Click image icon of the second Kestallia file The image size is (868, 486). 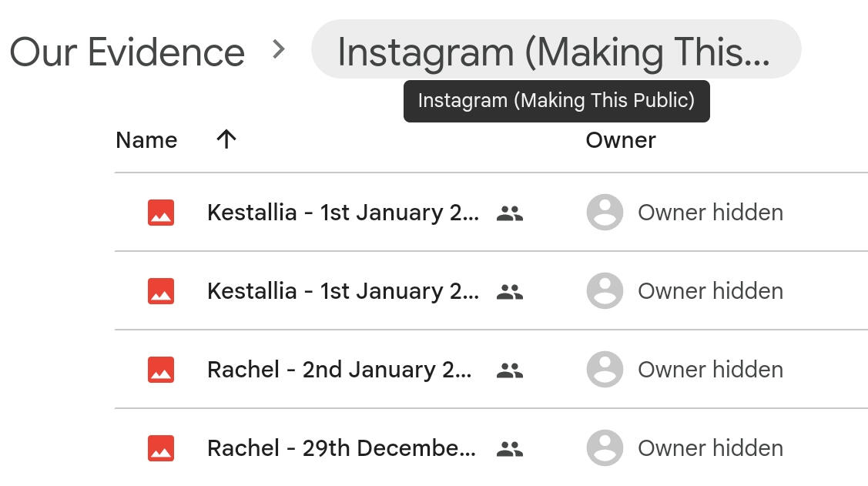(161, 291)
